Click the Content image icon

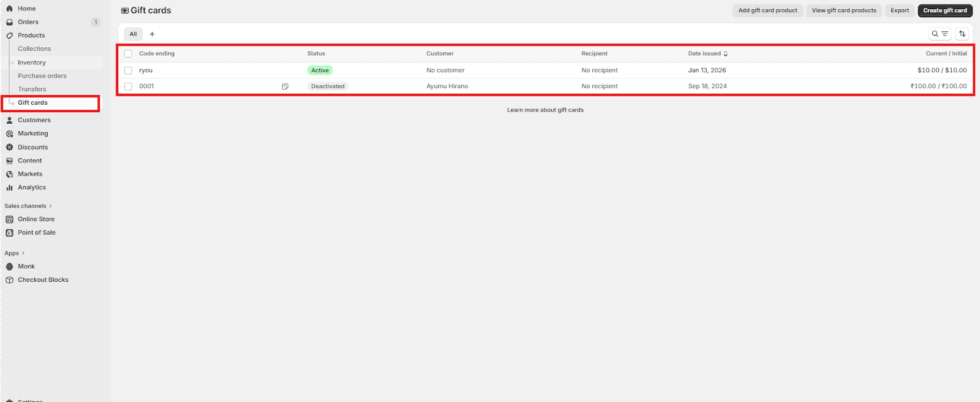[9, 161]
